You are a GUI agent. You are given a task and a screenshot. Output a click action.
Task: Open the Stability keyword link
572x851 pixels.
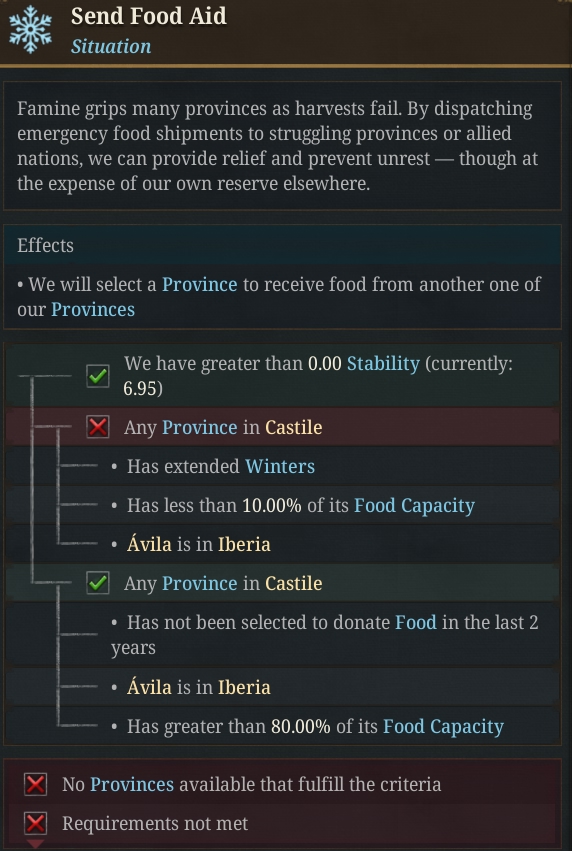coord(383,364)
